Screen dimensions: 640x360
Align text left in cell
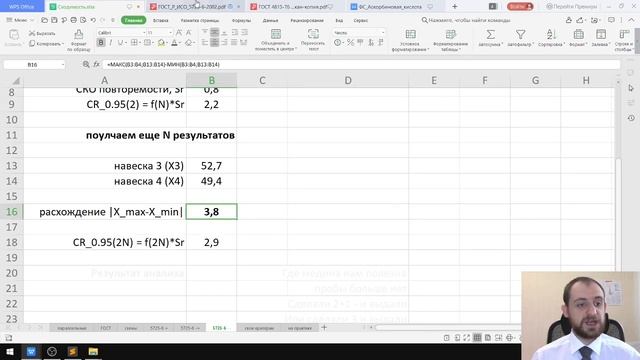[x=205, y=42]
